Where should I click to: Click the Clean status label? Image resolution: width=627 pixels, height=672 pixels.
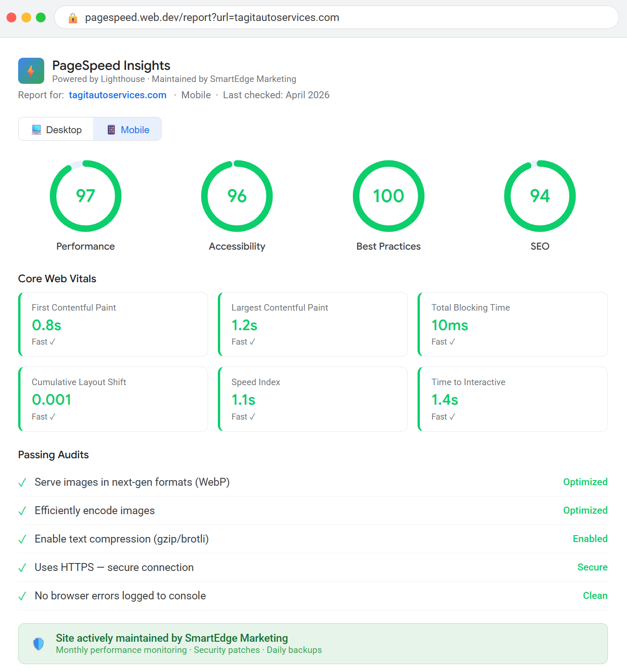(x=595, y=596)
